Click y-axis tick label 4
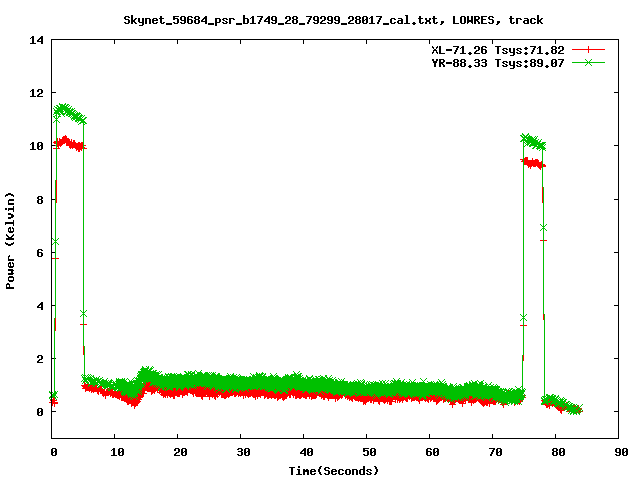Viewport: 640px width, 480px height. (x=40, y=306)
